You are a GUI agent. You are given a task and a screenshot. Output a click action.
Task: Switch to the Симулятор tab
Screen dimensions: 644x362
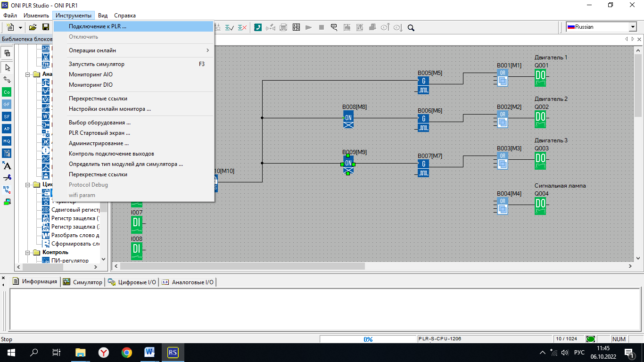point(83,282)
